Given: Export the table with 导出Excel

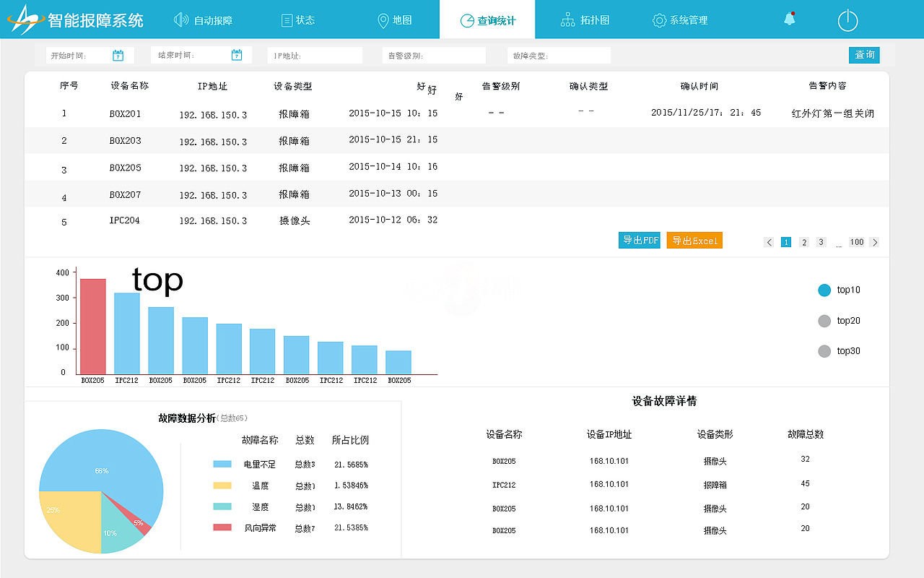Looking at the screenshot, I should tap(694, 242).
